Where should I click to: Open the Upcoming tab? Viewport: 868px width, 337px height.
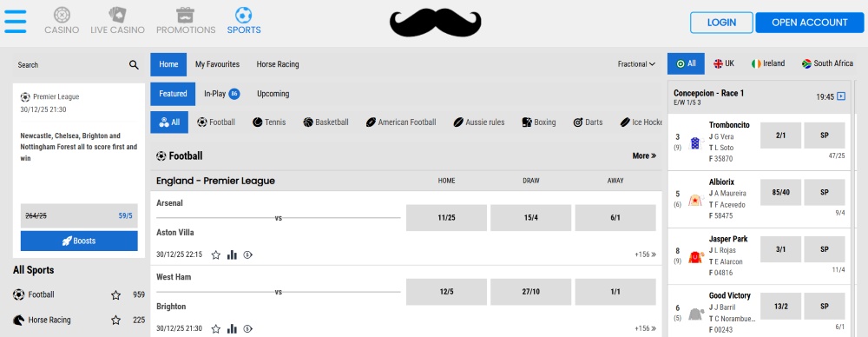273,94
